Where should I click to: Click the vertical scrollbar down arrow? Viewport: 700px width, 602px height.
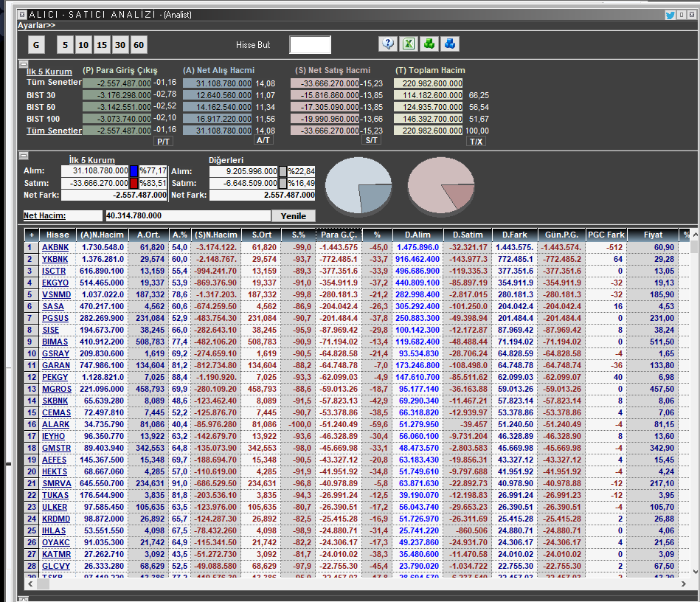pyautogui.click(x=695, y=572)
